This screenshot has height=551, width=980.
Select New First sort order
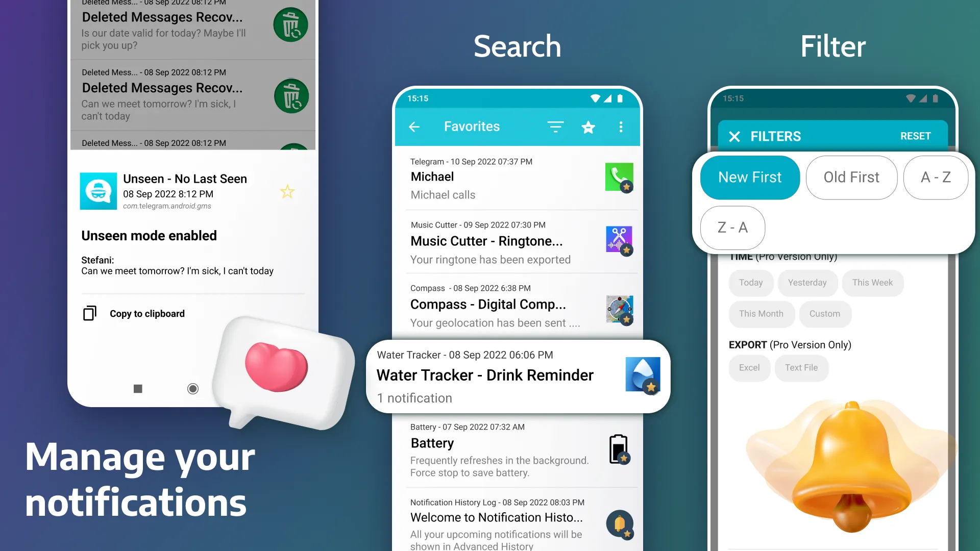[749, 177]
